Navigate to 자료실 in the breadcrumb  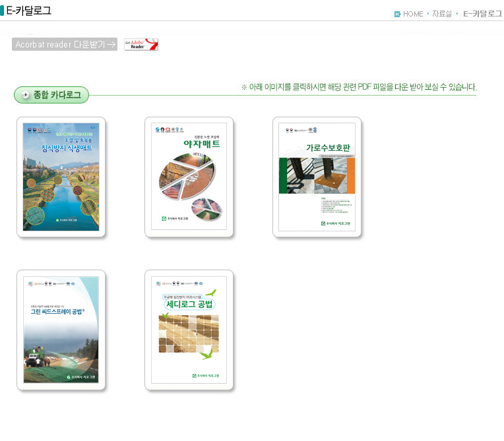click(x=441, y=14)
